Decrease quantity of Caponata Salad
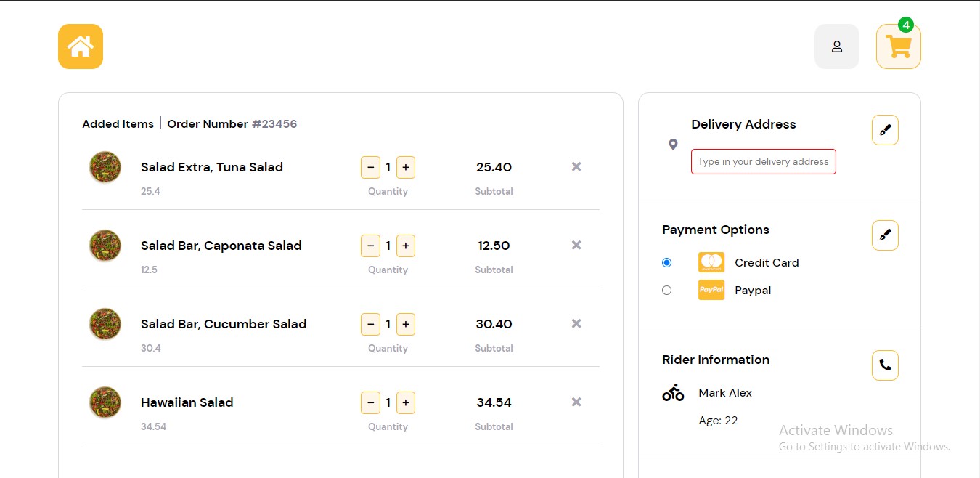The width and height of the screenshot is (980, 478). 370,246
